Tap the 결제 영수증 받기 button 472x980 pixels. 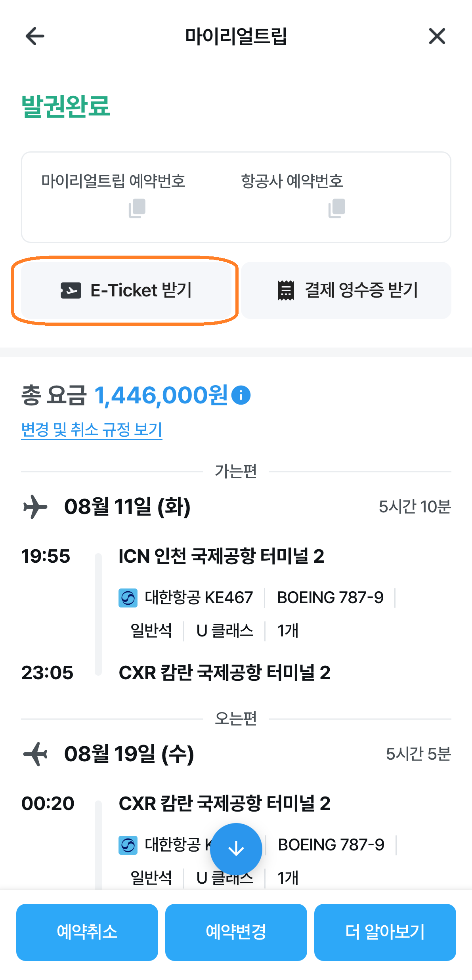(346, 290)
